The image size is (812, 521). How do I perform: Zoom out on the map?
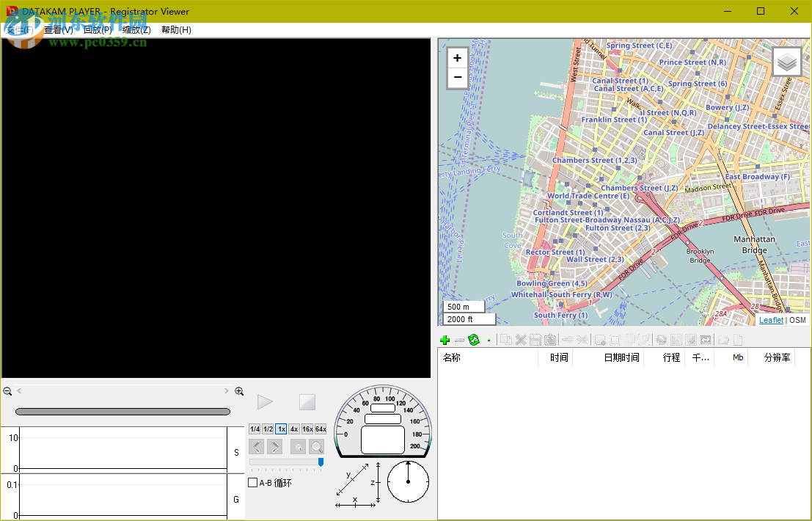[x=458, y=77]
